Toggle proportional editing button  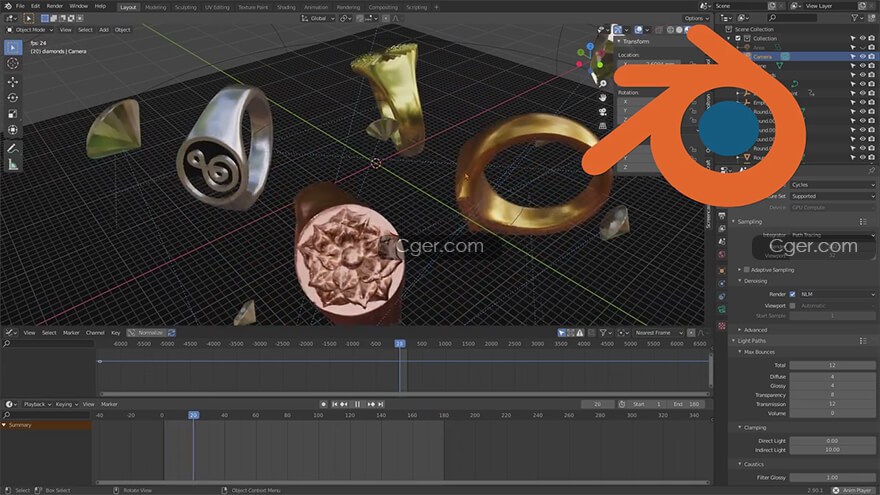pyautogui.click(x=386, y=19)
